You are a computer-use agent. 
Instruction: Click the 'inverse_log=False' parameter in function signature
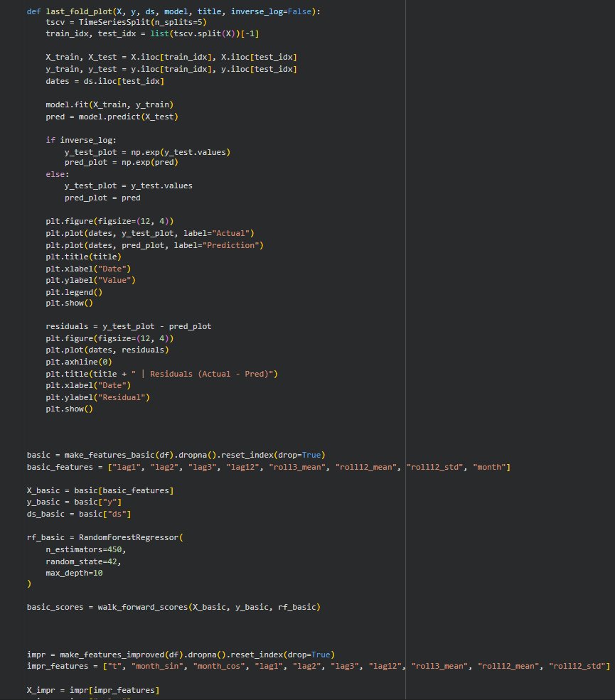[x=271, y=11]
